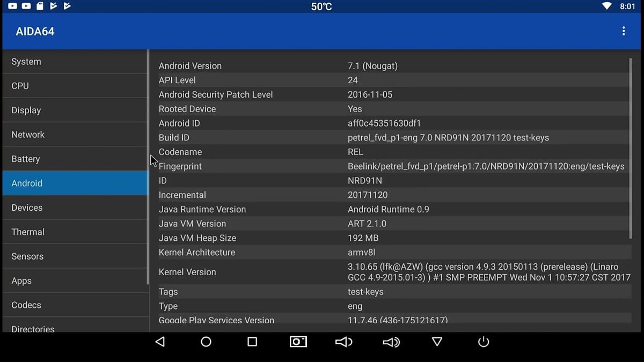Viewport: 644px width, 362px height.
Task: Click the value 7.1 (Nougat)
Action: (x=372, y=66)
